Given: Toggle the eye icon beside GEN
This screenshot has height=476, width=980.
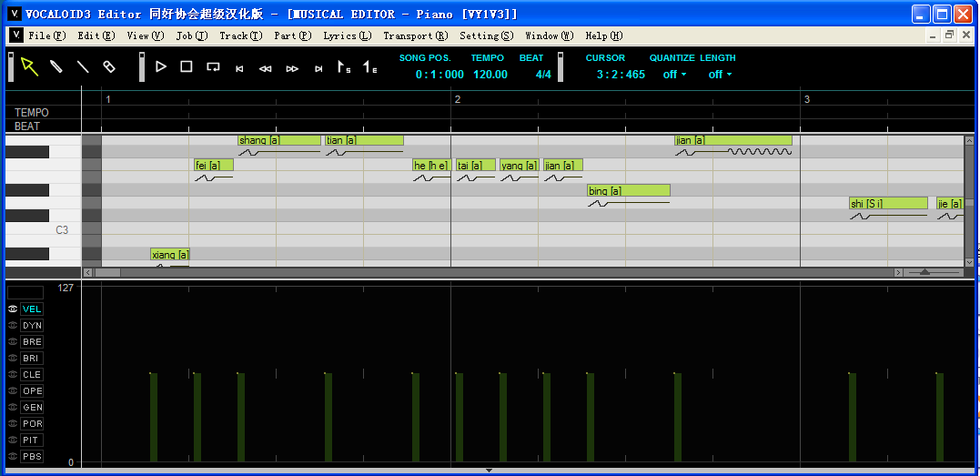Looking at the screenshot, I should pos(13,407).
